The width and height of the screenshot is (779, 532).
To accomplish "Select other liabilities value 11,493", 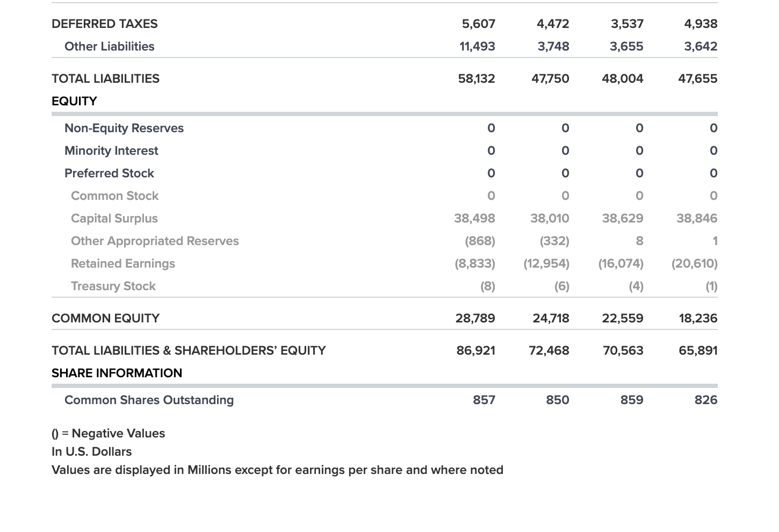I will (x=478, y=46).
